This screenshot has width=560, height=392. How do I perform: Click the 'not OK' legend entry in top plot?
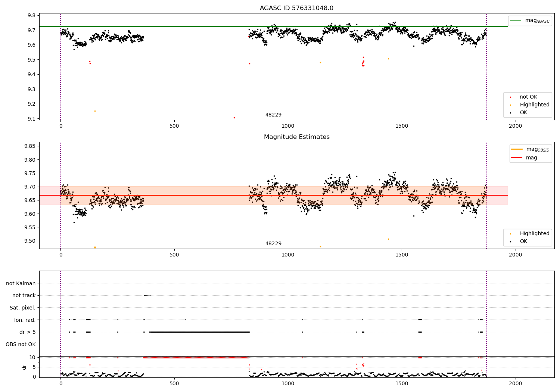[x=523, y=97]
